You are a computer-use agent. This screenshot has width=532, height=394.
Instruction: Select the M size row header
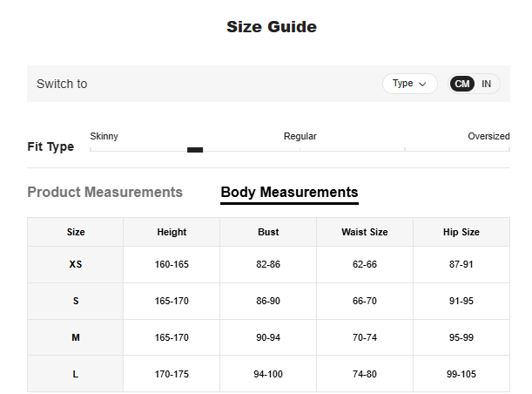click(x=76, y=337)
